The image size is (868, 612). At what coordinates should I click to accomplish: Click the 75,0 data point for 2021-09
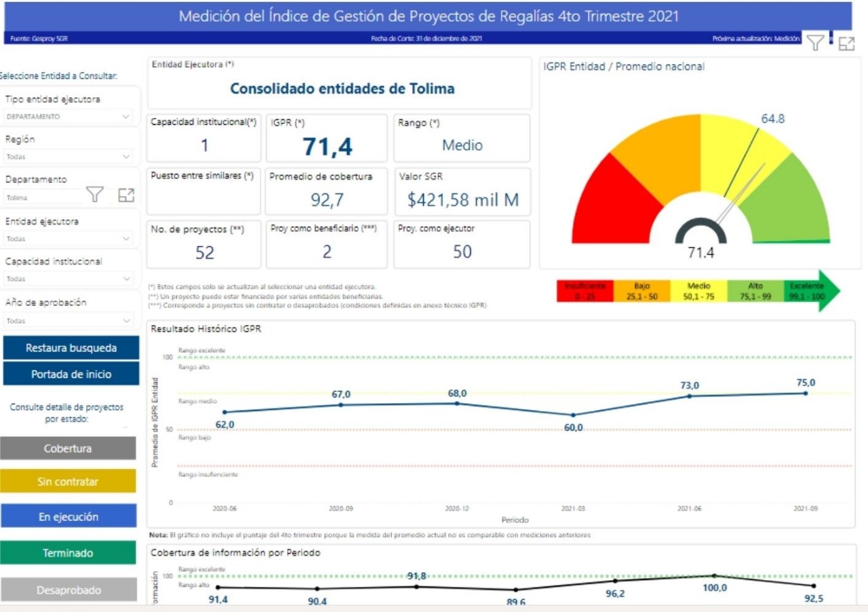tap(806, 393)
